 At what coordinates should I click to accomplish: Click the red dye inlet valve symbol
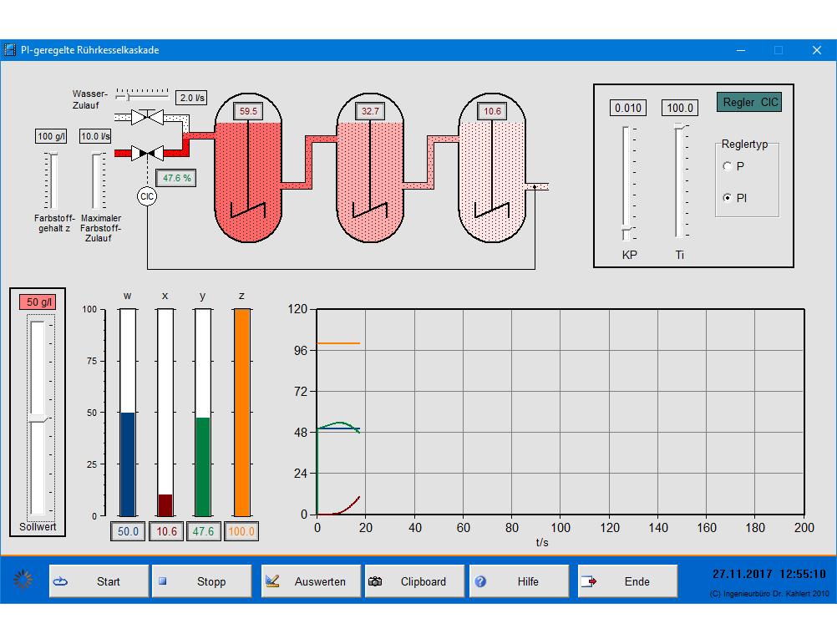[x=147, y=153]
